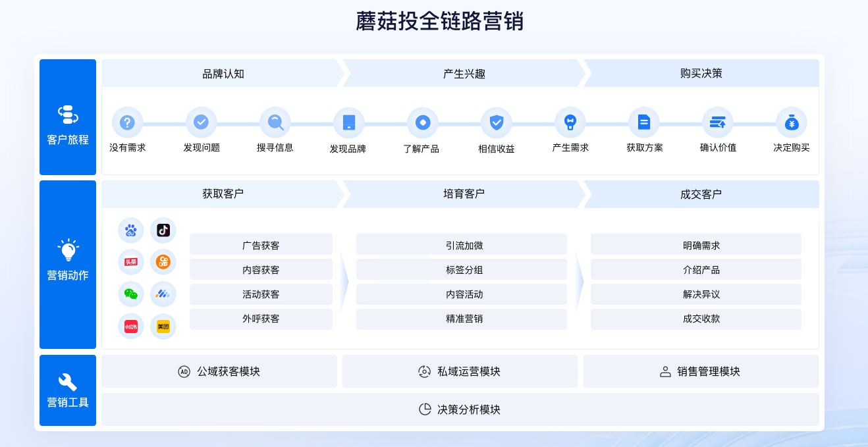Click the 客户旅程 side label

tap(68, 140)
